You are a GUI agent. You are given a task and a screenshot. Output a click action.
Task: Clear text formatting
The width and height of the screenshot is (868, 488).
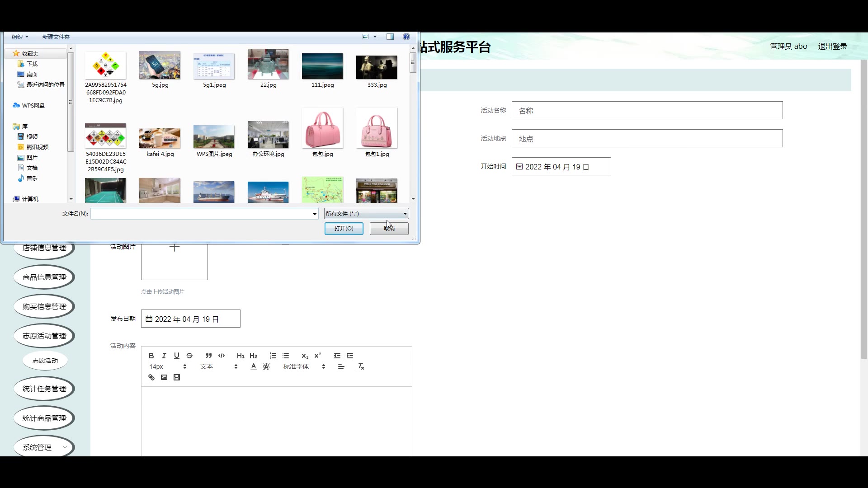pyautogui.click(x=361, y=366)
